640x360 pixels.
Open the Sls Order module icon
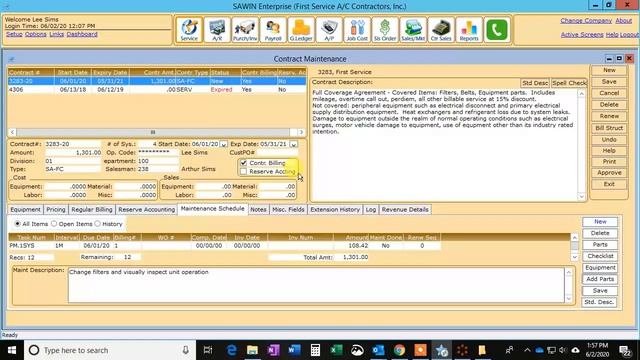(385, 30)
